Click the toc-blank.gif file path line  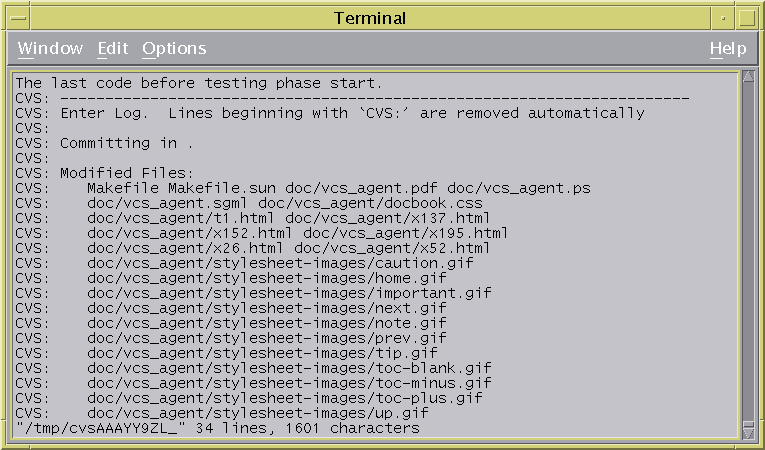[253, 368]
